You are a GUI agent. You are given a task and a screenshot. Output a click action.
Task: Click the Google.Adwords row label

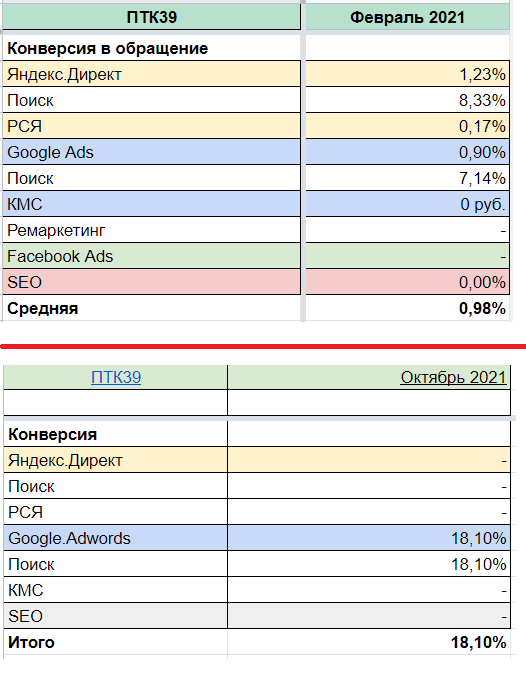coord(115,538)
